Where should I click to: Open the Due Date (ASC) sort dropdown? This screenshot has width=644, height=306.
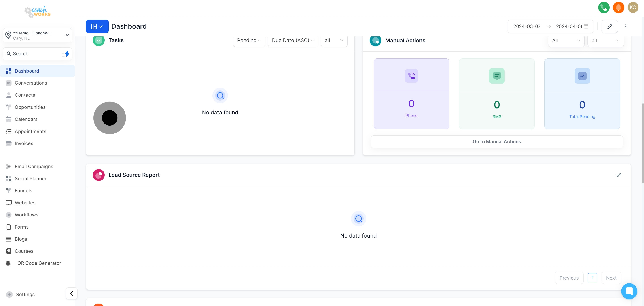292,40
